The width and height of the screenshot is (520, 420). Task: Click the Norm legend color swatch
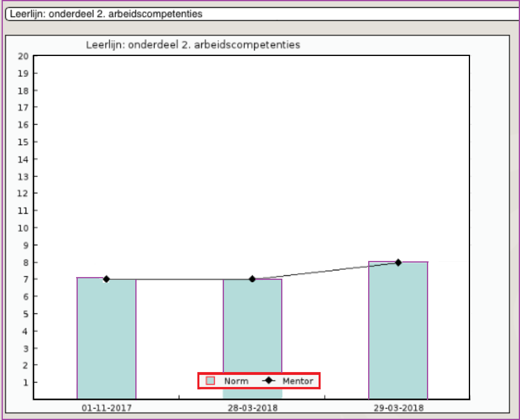[x=210, y=381]
